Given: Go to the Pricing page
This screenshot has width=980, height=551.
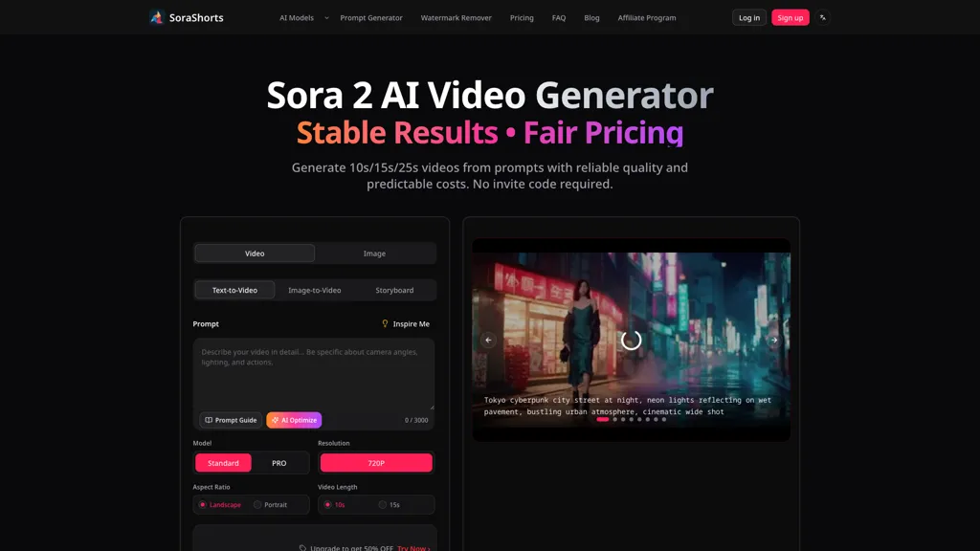Looking at the screenshot, I should tap(522, 17).
